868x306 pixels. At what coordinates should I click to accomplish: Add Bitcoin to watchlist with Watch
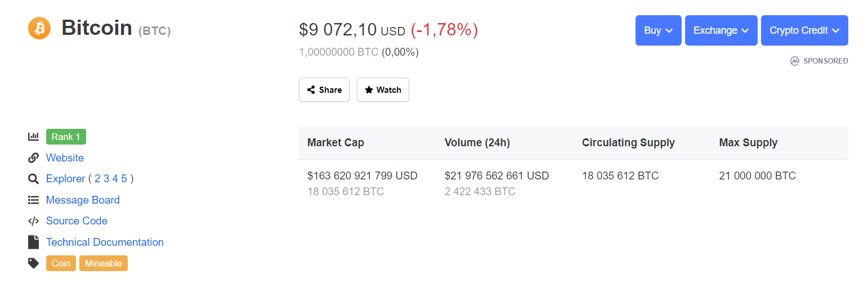pyautogui.click(x=383, y=90)
